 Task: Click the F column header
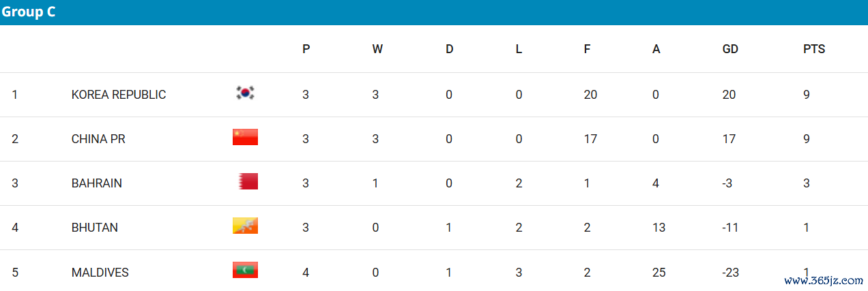[x=587, y=49]
